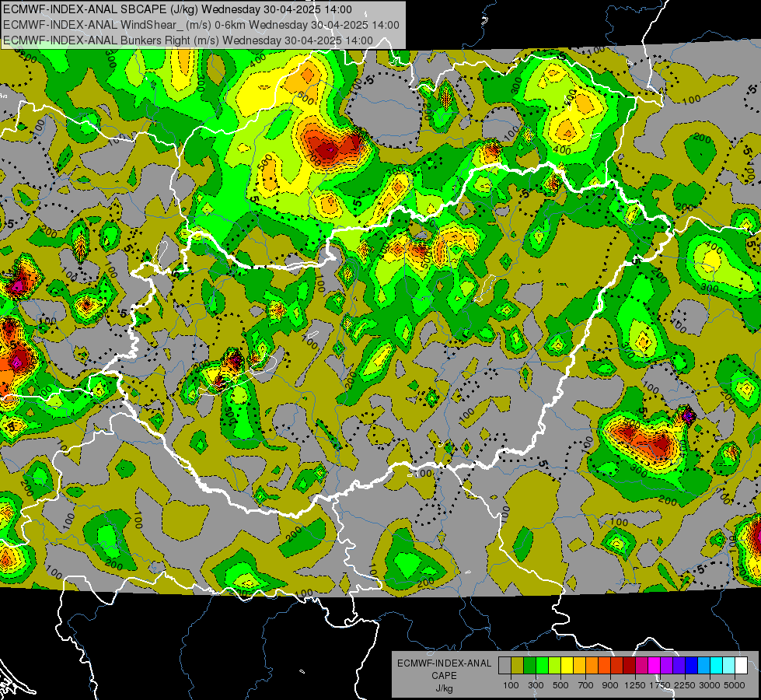Click the pink-magenta swatch after 1250
The image size is (761, 700).
point(641,665)
